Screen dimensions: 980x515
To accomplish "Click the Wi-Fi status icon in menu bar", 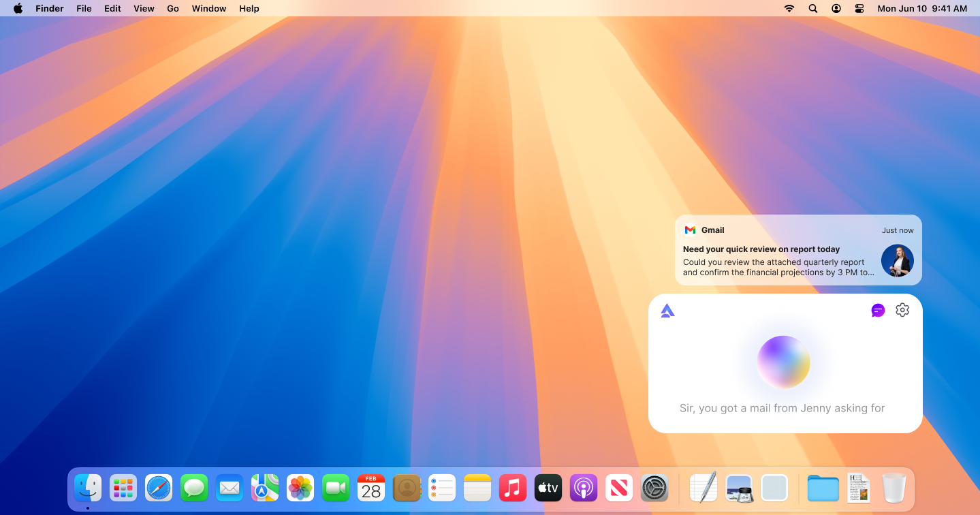I will 789,8.
